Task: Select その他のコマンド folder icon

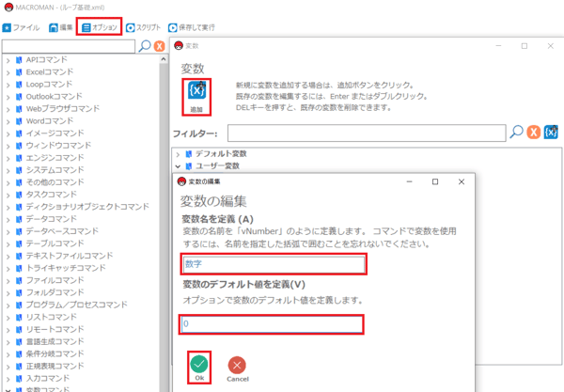Action: (x=19, y=182)
